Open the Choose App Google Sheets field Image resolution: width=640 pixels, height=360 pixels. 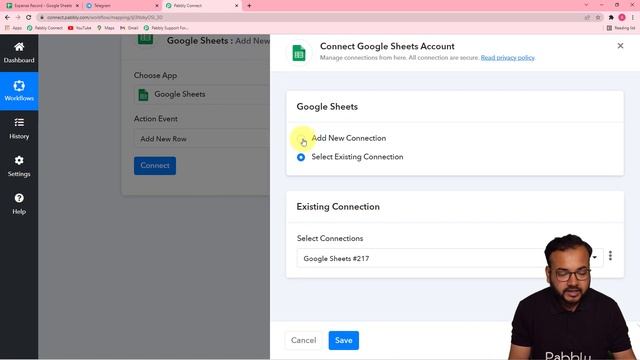click(x=202, y=94)
